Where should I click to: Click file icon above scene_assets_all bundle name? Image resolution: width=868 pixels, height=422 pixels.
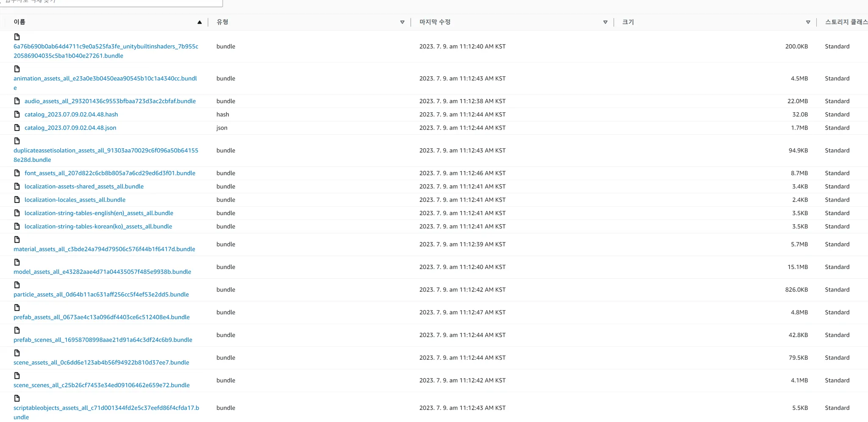coord(17,353)
